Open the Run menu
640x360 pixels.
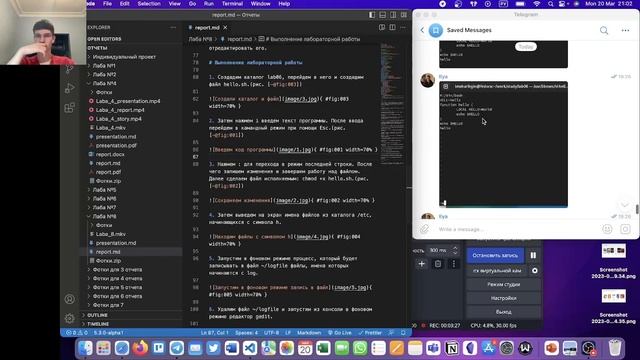click(x=209, y=4)
